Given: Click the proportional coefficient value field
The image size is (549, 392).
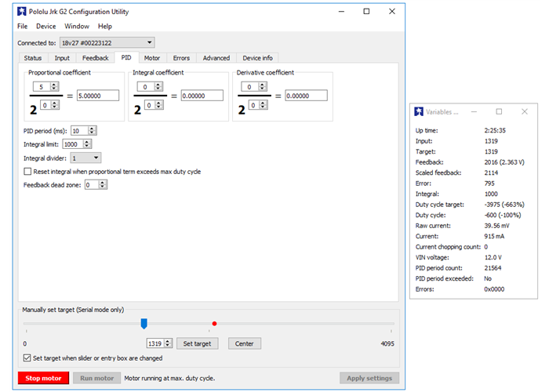Looking at the screenshot, I should (98, 96).
